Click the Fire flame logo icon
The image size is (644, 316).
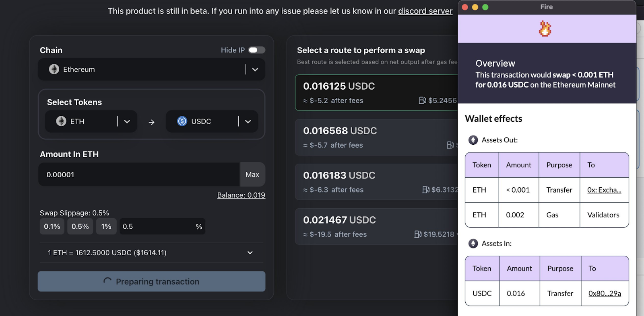pyautogui.click(x=545, y=29)
